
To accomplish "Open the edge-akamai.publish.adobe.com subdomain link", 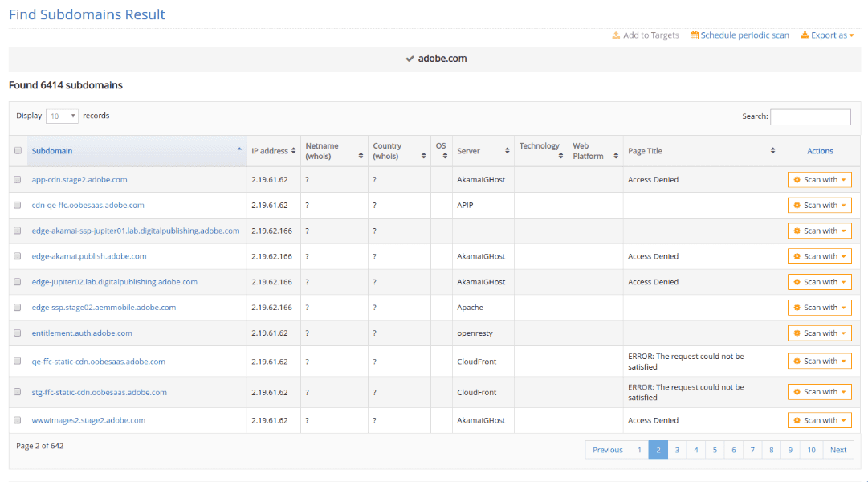I will pos(96,256).
